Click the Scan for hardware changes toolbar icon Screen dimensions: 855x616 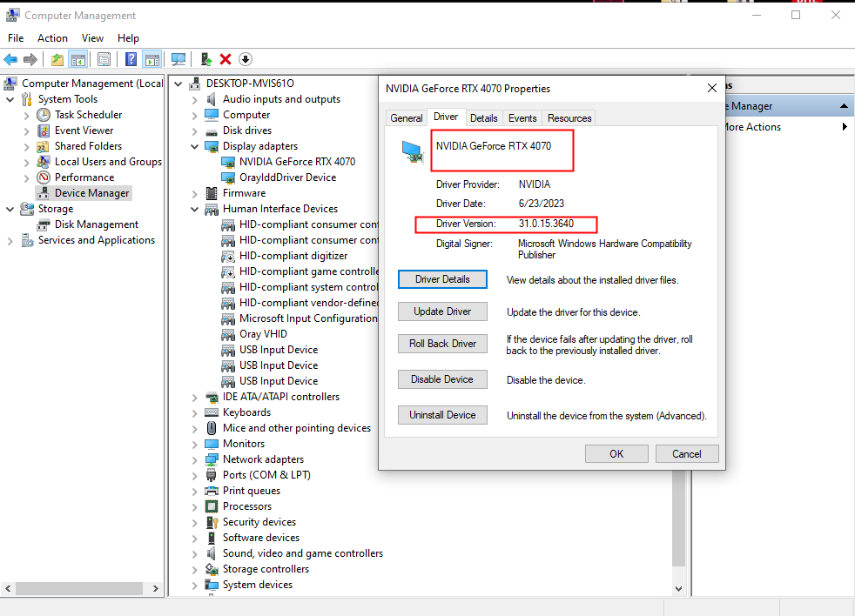point(179,58)
